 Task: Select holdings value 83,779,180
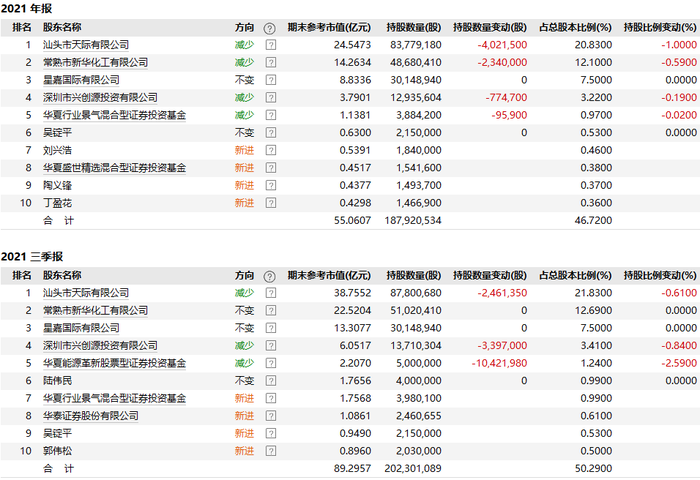pyautogui.click(x=416, y=45)
